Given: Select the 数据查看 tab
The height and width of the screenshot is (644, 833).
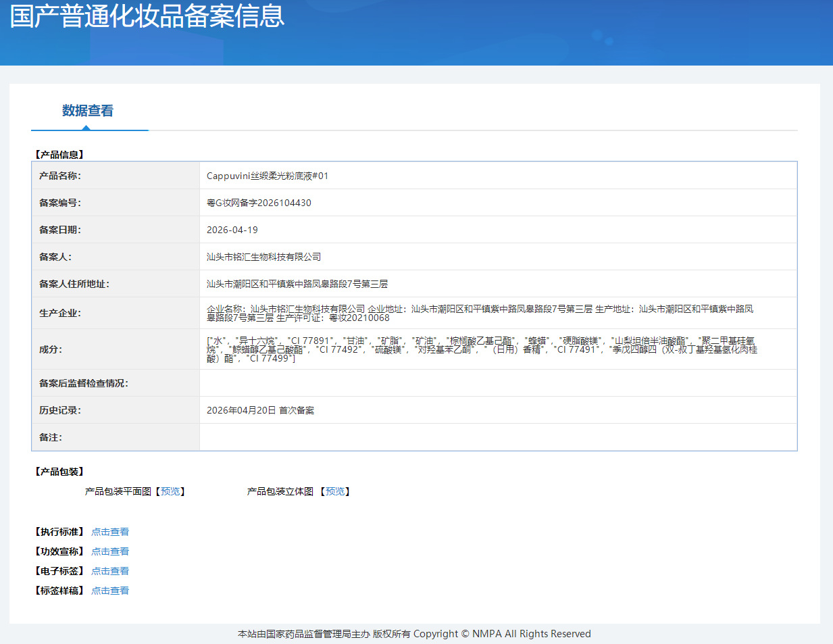Looking at the screenshot, I should click(88, 110).
